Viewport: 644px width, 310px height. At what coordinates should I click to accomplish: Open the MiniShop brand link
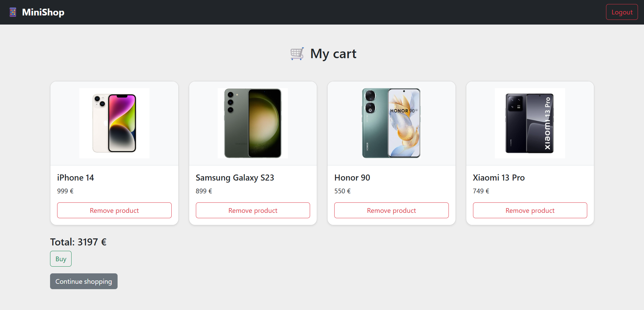pos(43,12)
